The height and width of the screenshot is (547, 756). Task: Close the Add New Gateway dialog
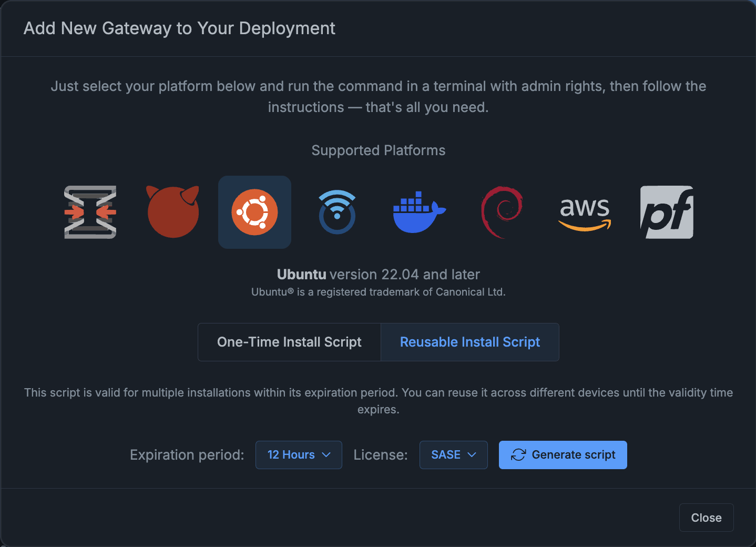point(706,518)
